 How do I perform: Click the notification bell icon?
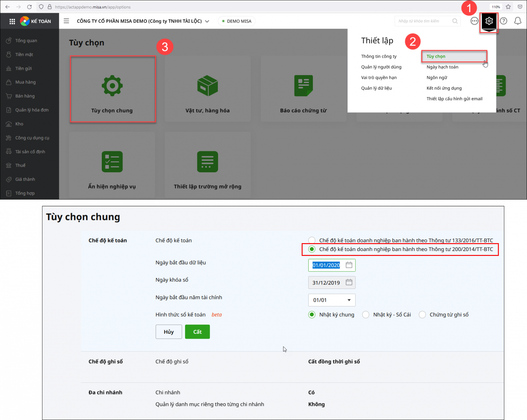click(517, 21)
